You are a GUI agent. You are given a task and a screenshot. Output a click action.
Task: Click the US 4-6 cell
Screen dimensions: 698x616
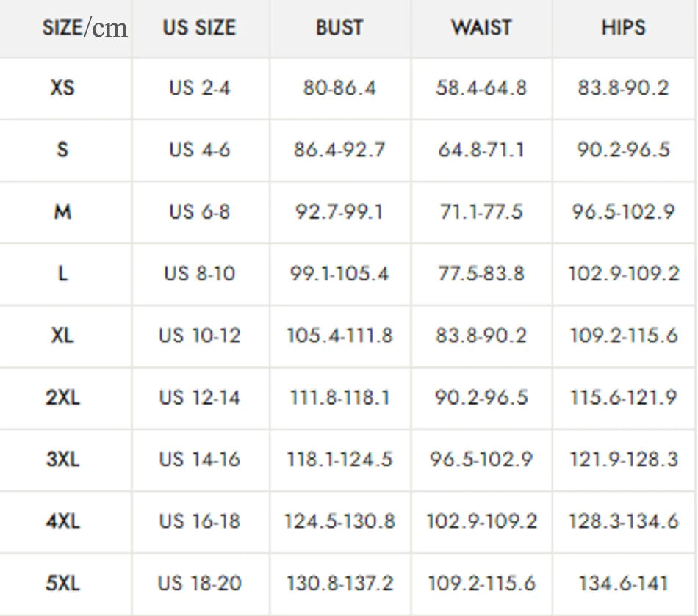pos(199,150)
